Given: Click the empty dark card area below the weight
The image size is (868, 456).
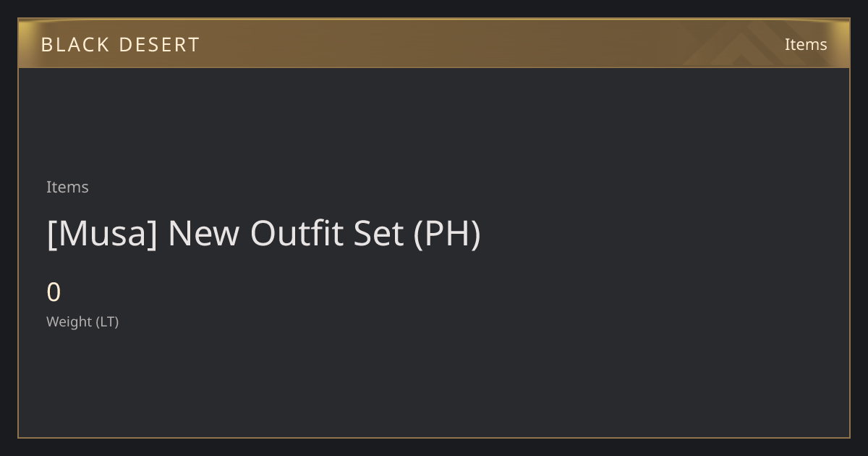Looking at the screenshot, I should coord(434,384).
